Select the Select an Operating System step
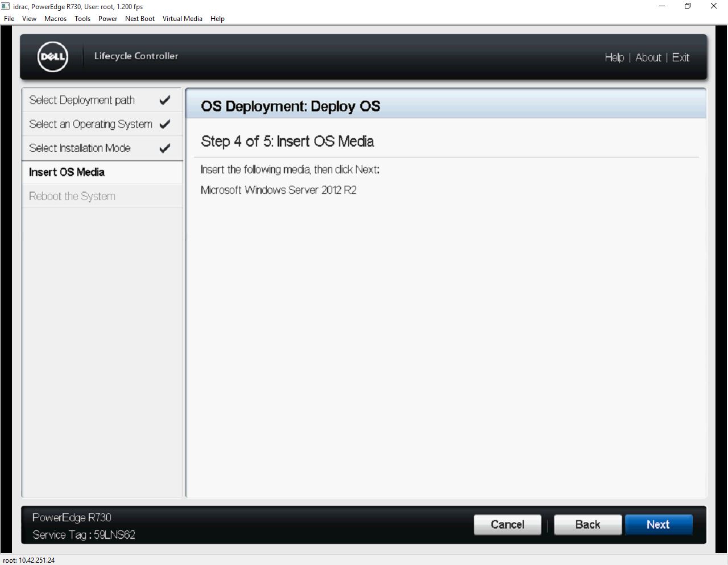The height and width of the screenshot is (565, 728). (x=102, y=124)
